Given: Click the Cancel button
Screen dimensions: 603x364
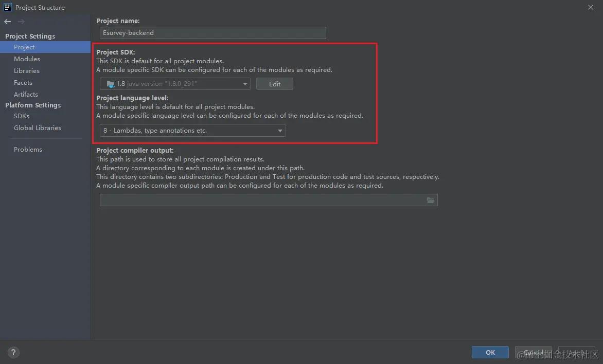Looking at the screenshot, I should pyautogui.click(x=534, y=352).
